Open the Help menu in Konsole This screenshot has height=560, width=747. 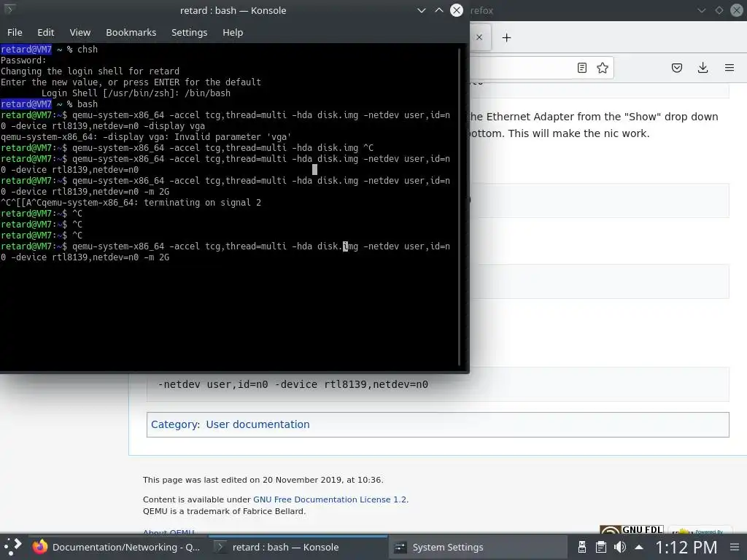(x=233, y=32)
